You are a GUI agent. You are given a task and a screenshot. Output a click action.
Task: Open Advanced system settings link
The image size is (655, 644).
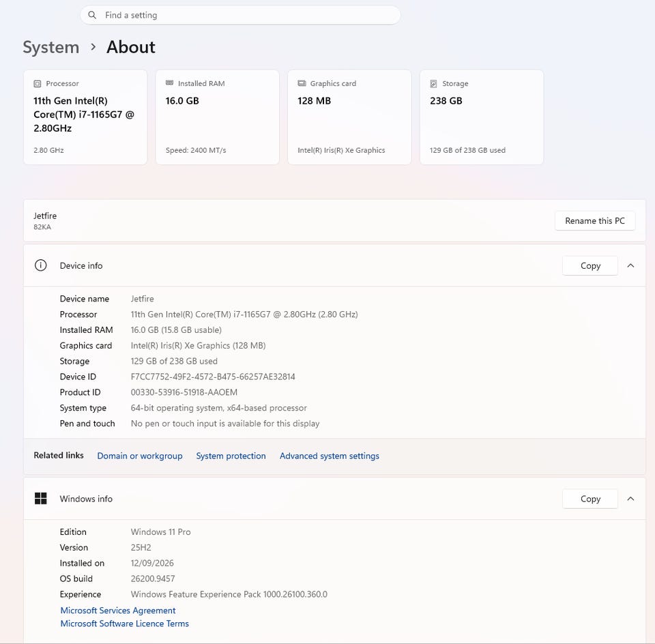[x=330, y=456]
